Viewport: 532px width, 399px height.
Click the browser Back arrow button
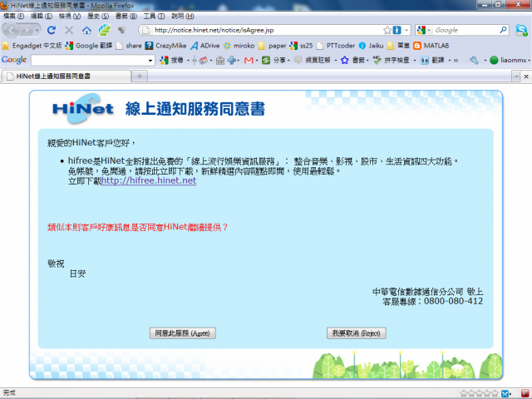click(x=11, y=30)
